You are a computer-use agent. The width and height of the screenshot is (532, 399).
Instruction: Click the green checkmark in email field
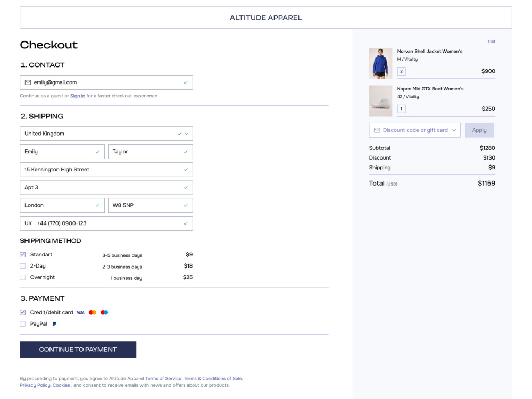(x=186, y=82)
